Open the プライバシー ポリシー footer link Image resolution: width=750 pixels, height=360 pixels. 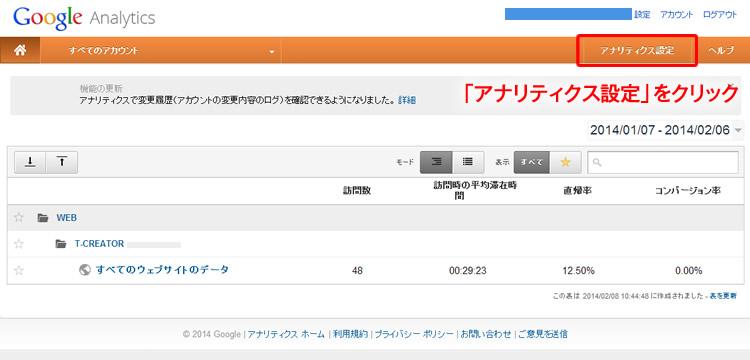(414, 334)
